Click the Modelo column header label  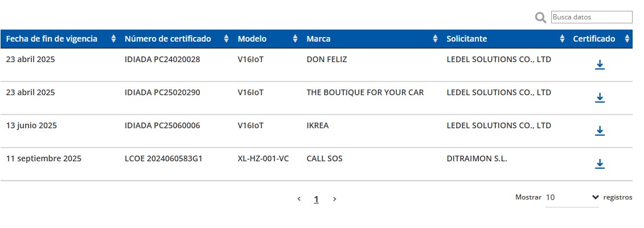(252, 39)
